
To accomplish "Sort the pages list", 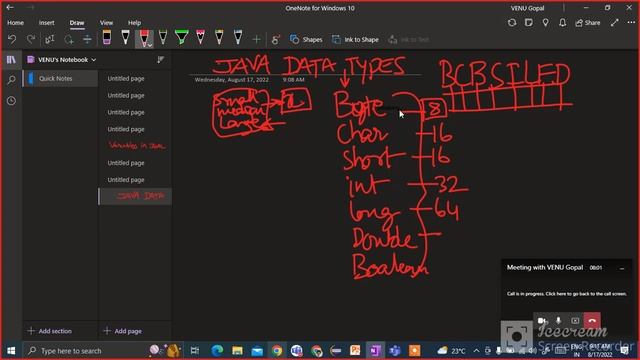I will tap(161, 60).
